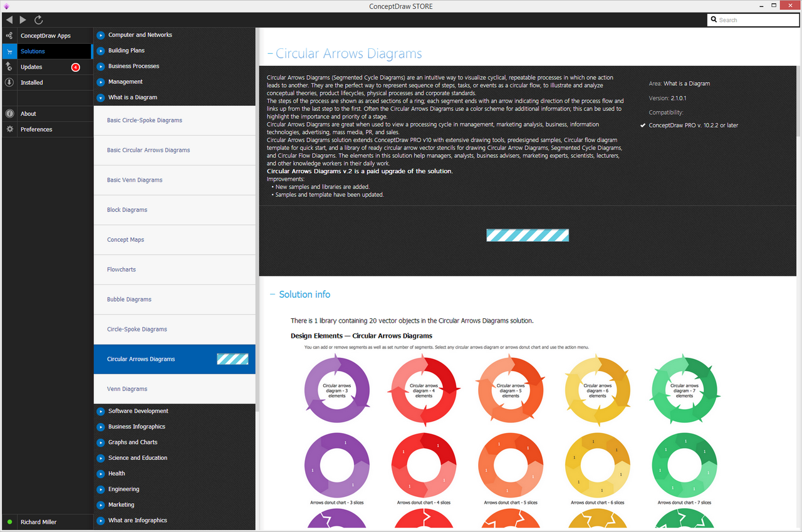The width and height of the screenshot is (802, 532).
Task: Click in the Search field
Action: pos(753,20)
